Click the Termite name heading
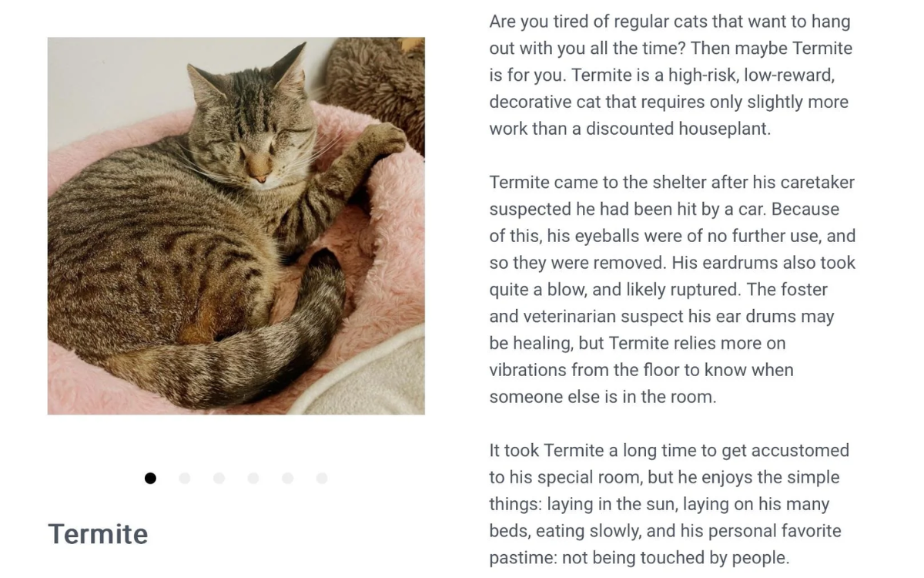 coord(98,533)
